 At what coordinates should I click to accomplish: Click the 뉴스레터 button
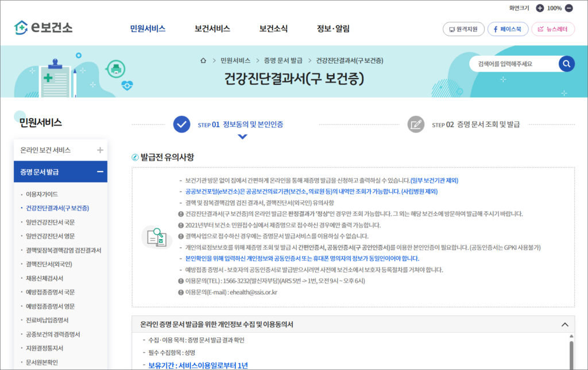[x=553, y=29]
